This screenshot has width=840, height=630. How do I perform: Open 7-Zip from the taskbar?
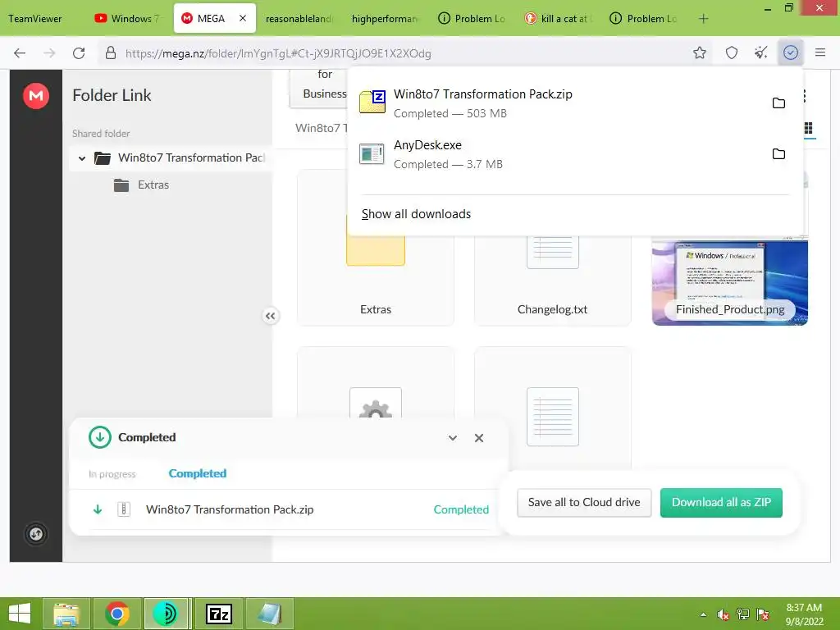coord(218,614)
